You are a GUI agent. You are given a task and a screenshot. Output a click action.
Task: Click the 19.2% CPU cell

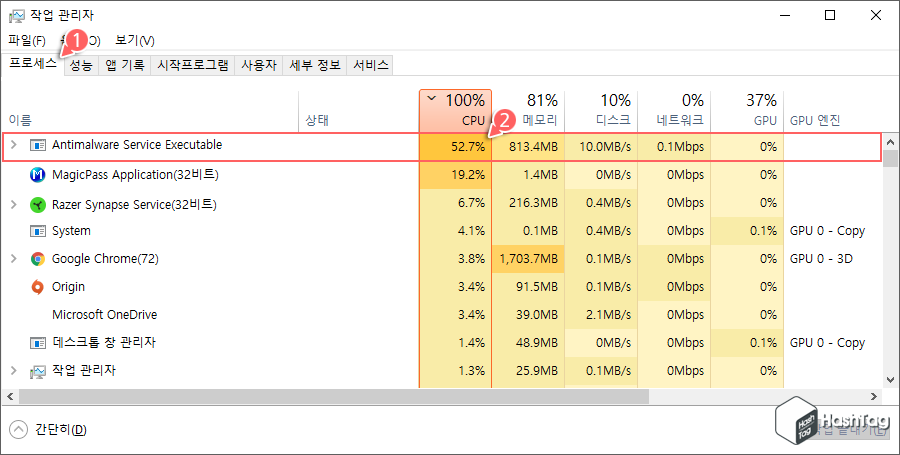tap(456, 174)
